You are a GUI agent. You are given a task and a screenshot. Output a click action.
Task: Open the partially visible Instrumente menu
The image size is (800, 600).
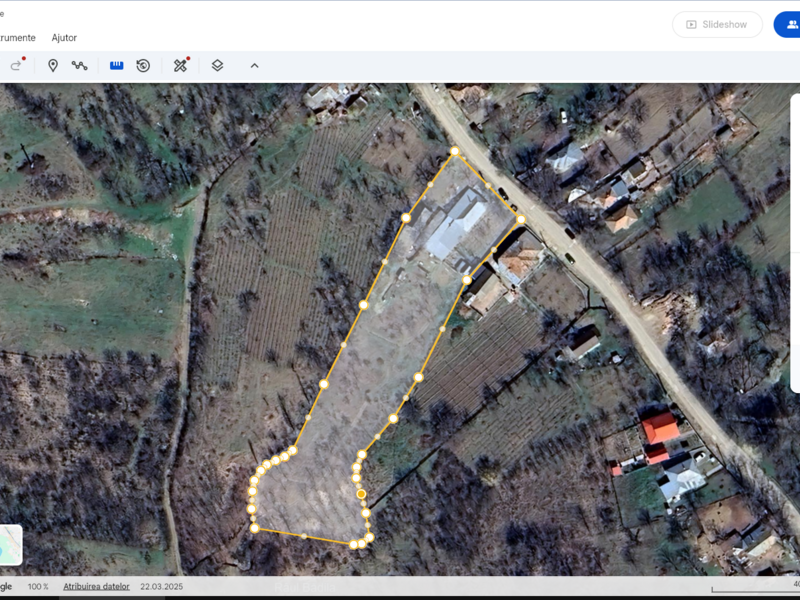click(x=17, y=38)
